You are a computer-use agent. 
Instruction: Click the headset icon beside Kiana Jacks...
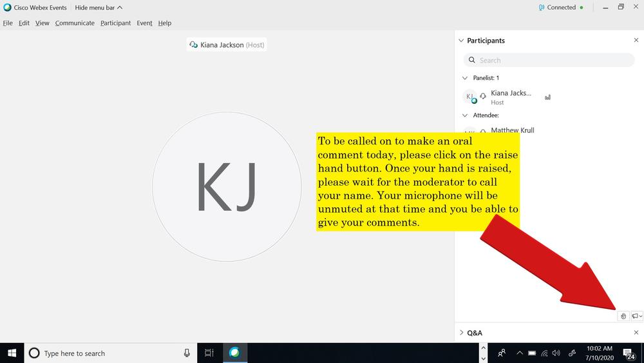(x=483, y=96)
